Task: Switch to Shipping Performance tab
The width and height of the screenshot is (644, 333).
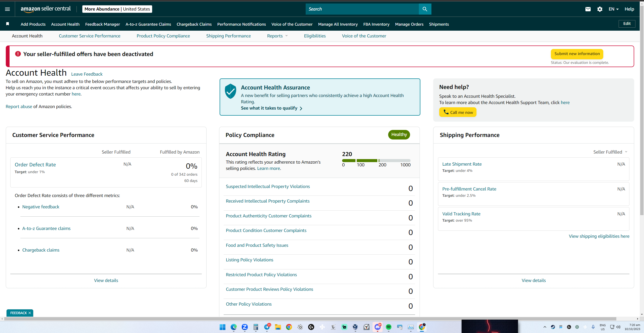Action: click(228, 36)
